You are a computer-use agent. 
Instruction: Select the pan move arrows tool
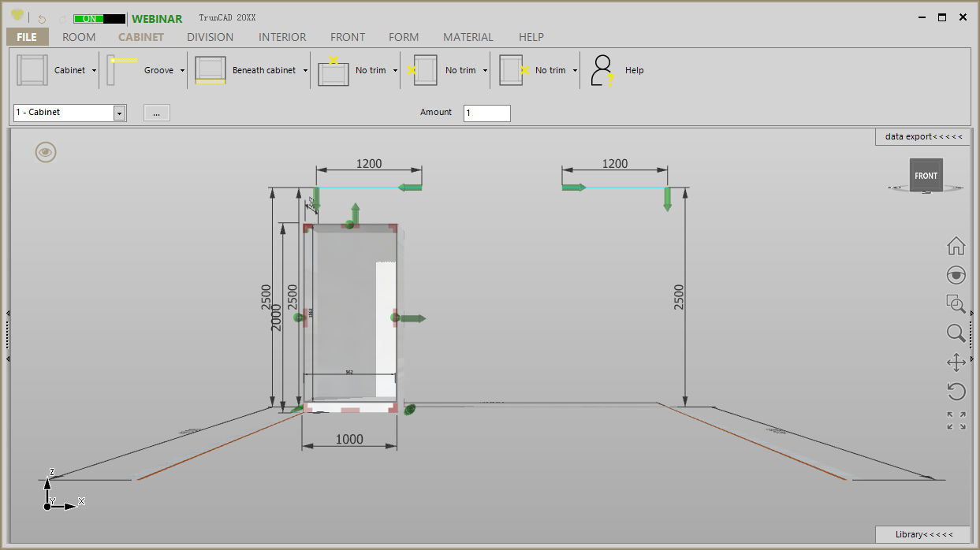pyautogui.click(x=956, y=362)
